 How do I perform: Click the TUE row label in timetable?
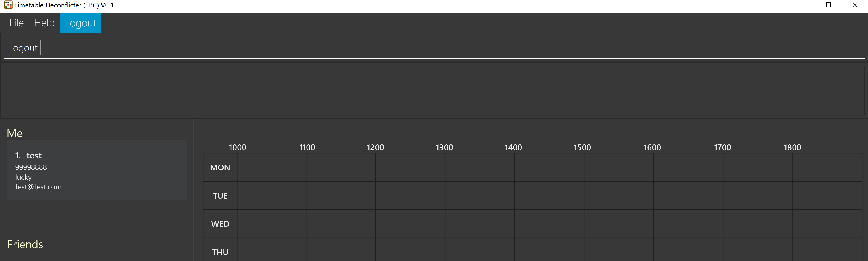pyautogui.click(x=220, y=196)
